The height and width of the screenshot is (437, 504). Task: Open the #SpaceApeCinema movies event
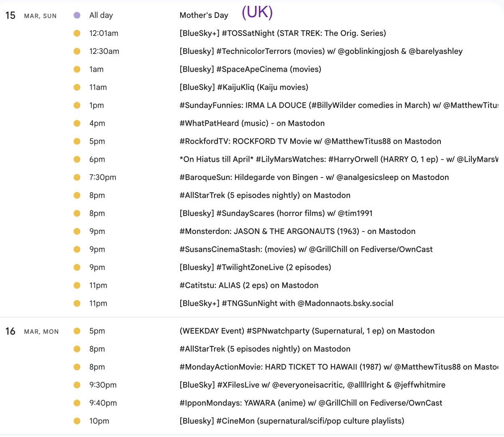[x=250, y=69]
